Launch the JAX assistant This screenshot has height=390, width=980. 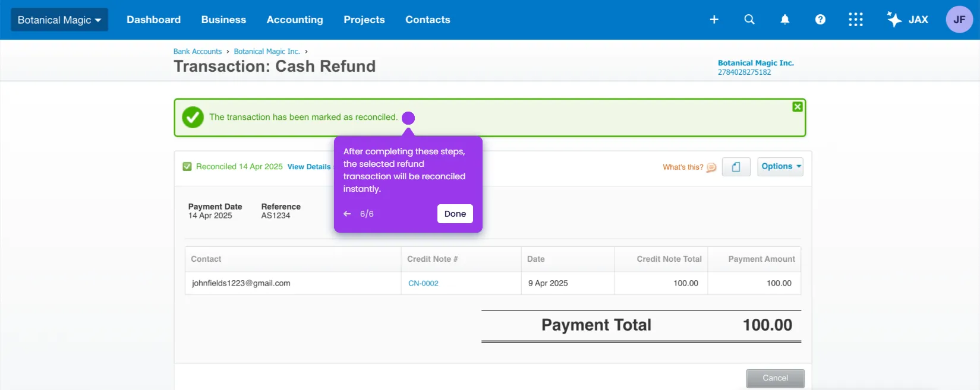coord(907,20)
